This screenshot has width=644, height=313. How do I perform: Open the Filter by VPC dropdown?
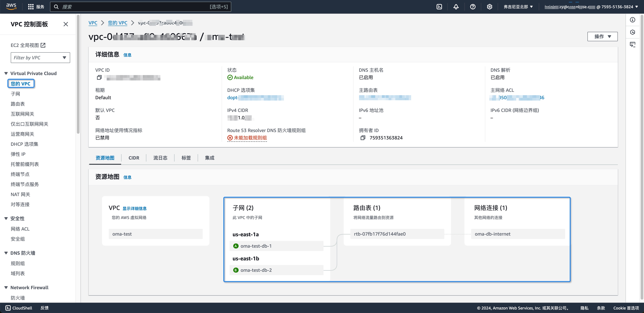[40, 58]
